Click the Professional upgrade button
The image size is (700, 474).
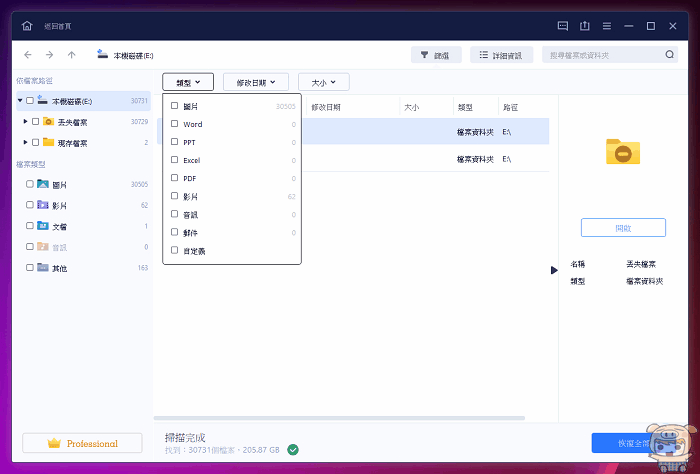tap(83, 443)
